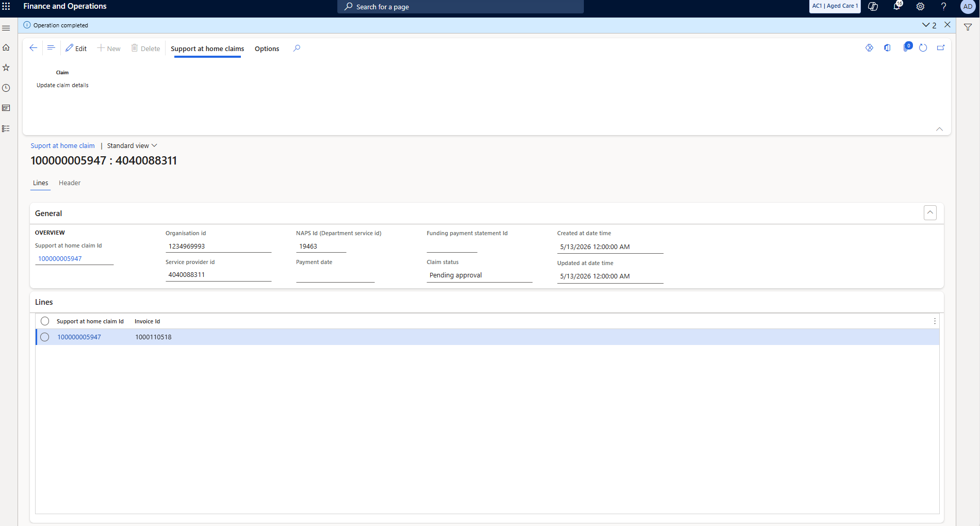Select all rows in Lines grid
Viewport: 980px width, 526px height.
pos(45,321)
